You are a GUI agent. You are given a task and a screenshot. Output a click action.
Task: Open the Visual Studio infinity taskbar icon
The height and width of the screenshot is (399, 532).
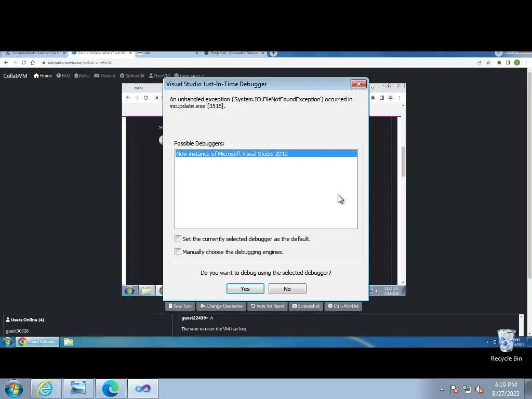143,389
